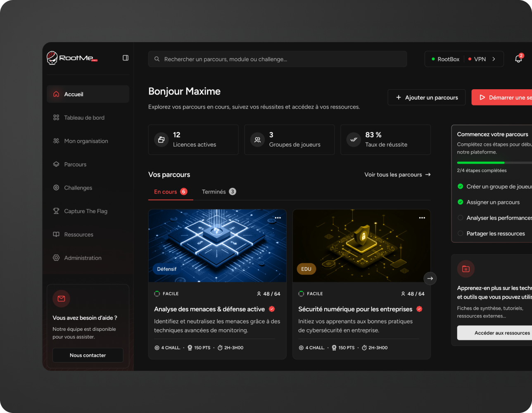Collapse the sidebar with the panel icon
Viewport: 532px width, 413px height.
click(125, 58)
